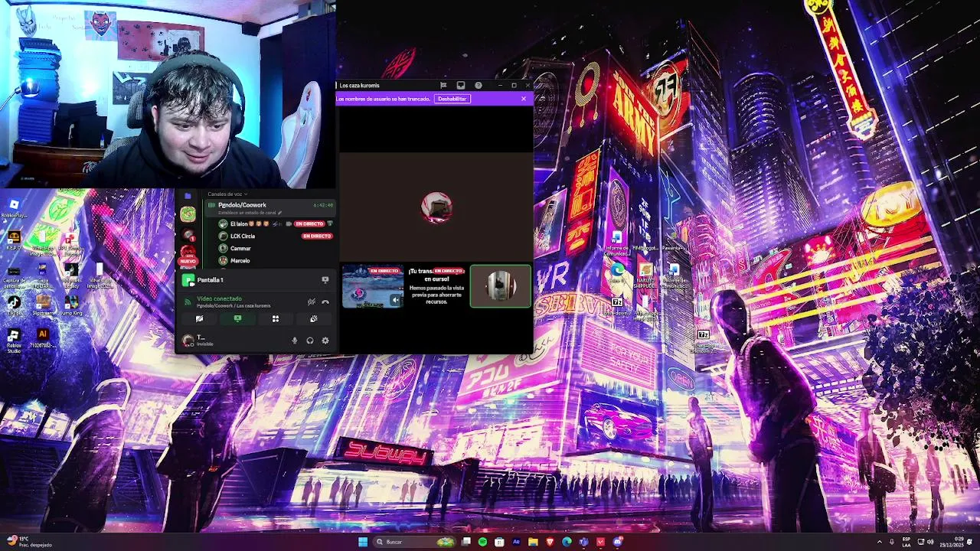The image size is (980, 551).
Task: Click Deshabilitar in purple banner
Action: (452, 99)
